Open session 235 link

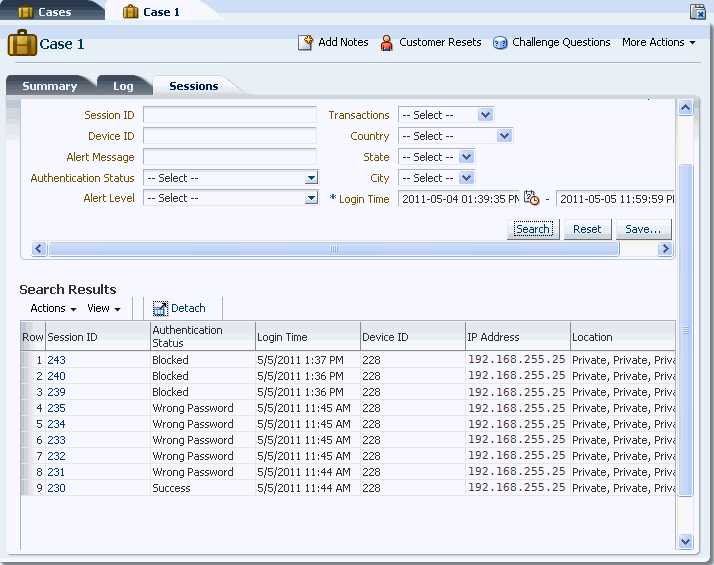56,408
